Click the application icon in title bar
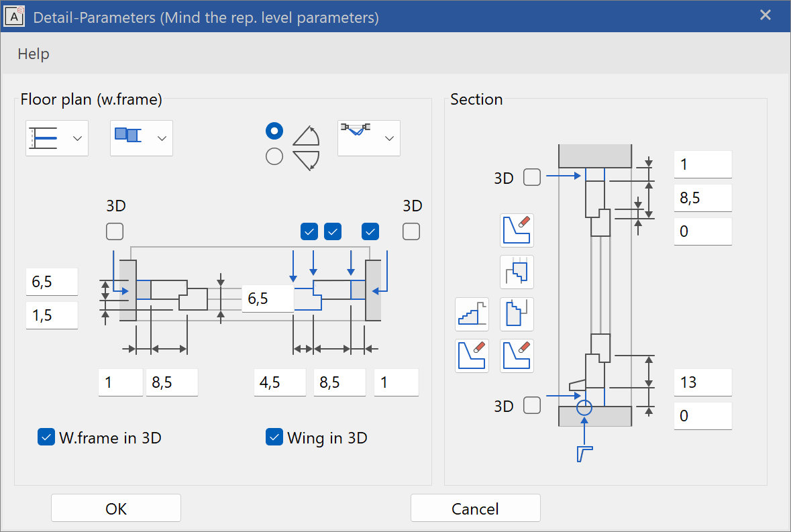The image size is (791, 532). click(x=14, y=17)
